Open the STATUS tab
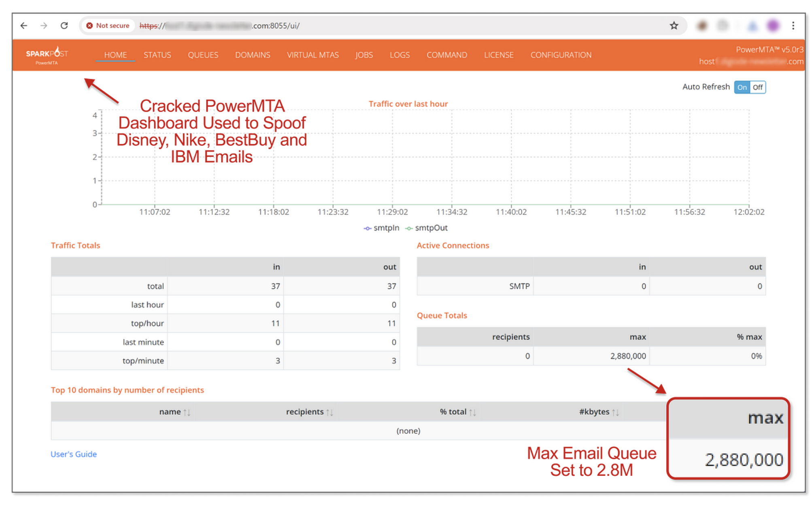812x505 pixels. tap(157, 55)
